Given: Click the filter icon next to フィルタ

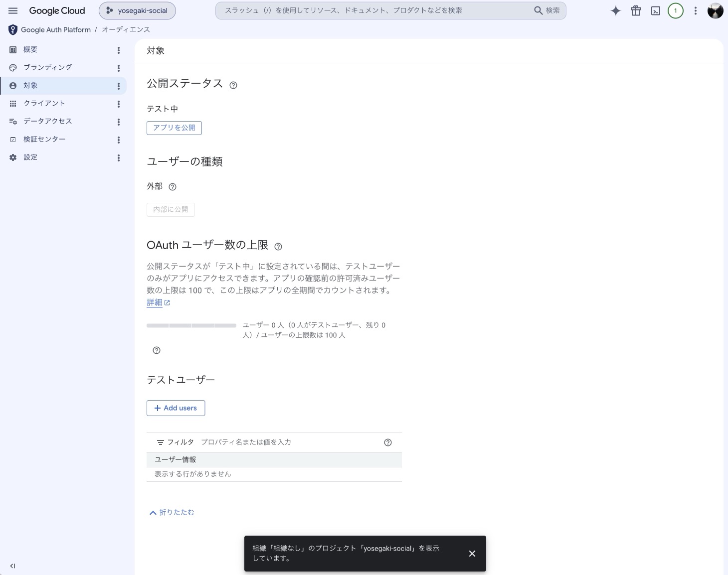Looking at the screenshot, I should (x=161, y=442).
